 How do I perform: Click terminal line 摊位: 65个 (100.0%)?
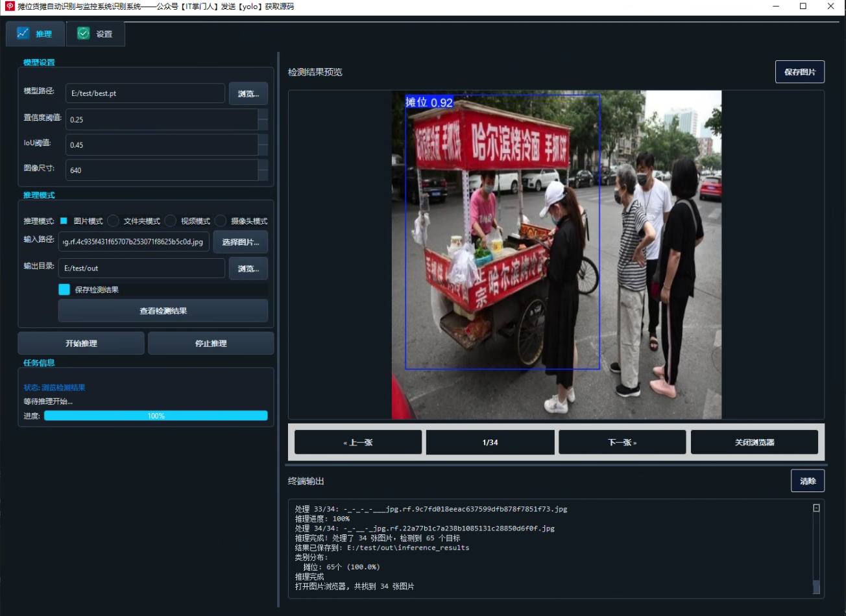[342, 567]
